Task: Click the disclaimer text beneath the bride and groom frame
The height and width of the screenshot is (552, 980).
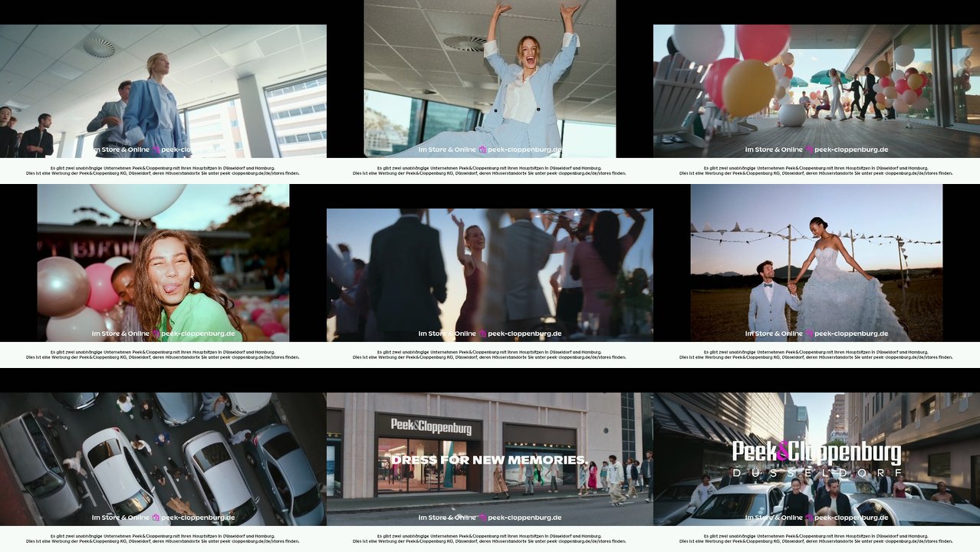Action: [x=817, y=355]
